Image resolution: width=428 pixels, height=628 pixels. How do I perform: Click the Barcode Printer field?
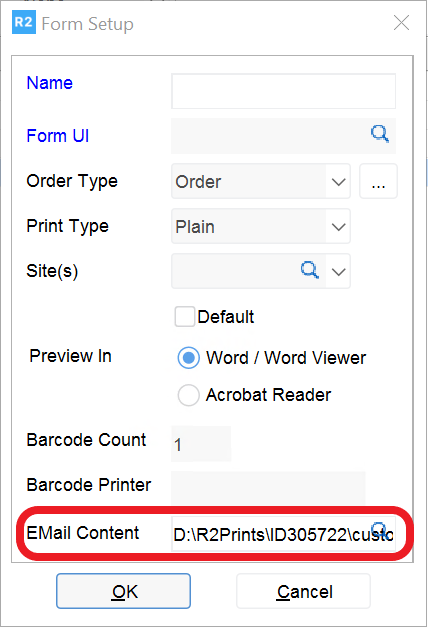click(x=268, y=488)
